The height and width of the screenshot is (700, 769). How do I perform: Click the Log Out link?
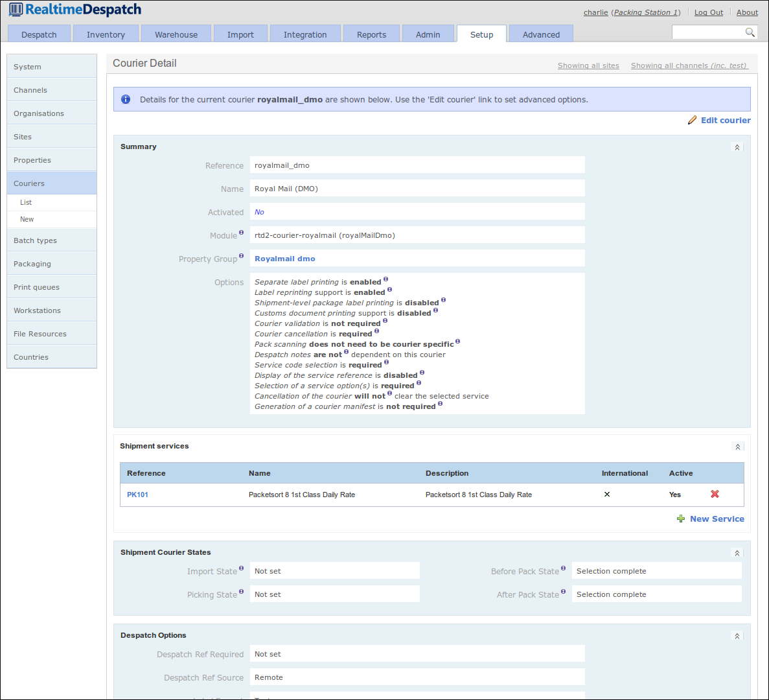pos(709,12)
